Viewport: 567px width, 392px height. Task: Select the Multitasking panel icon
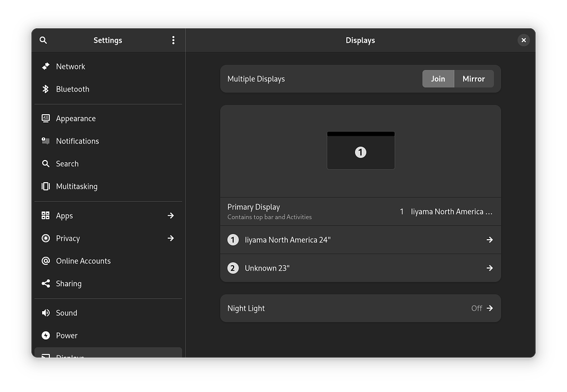(46, 186)
